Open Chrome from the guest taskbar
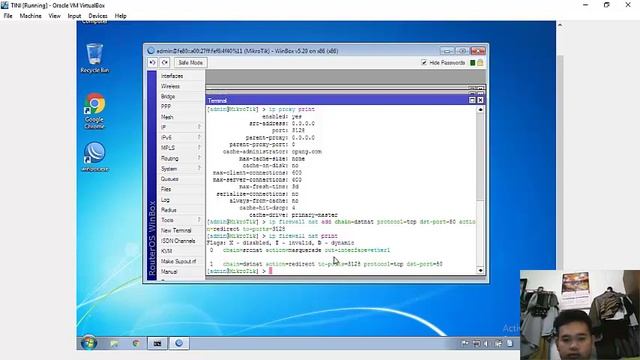The width and height of the screenshot is (640, 360). pos(136,343)
